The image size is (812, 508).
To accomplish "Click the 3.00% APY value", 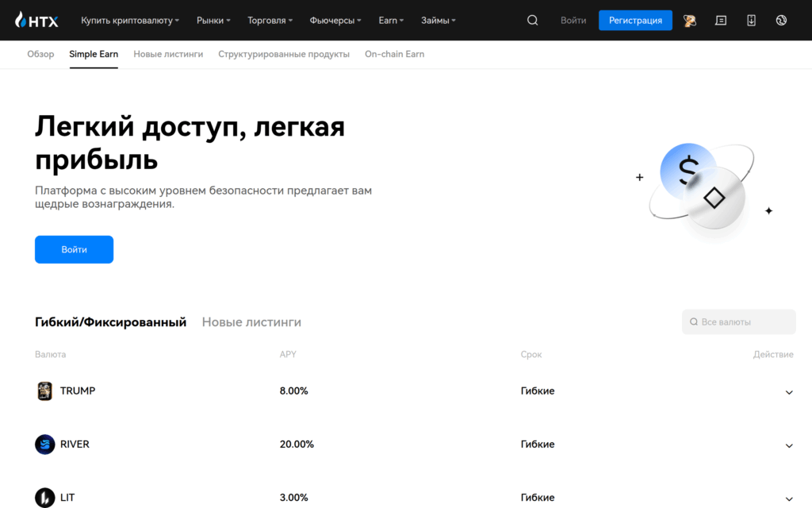I will [x=293, y=498].
